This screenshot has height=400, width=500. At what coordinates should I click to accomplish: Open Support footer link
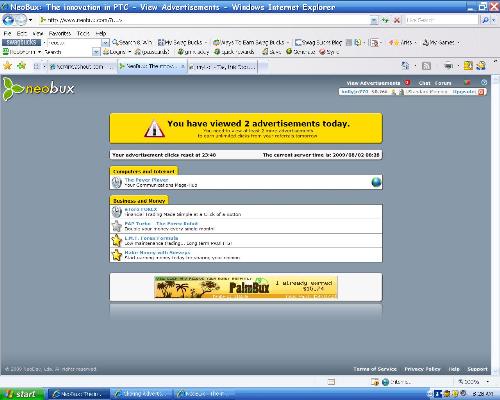pos(477,369)
